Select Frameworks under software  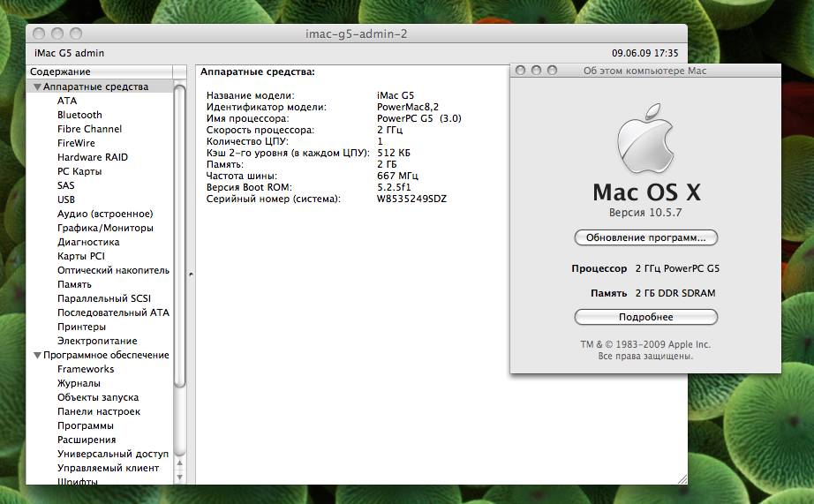(x=86, y=369)
